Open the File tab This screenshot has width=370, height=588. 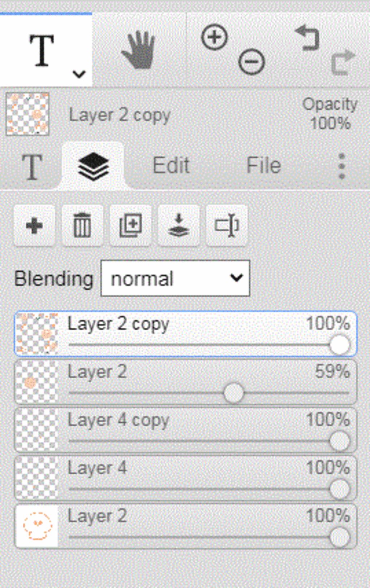pyautogui.click(x=264, y=166)
